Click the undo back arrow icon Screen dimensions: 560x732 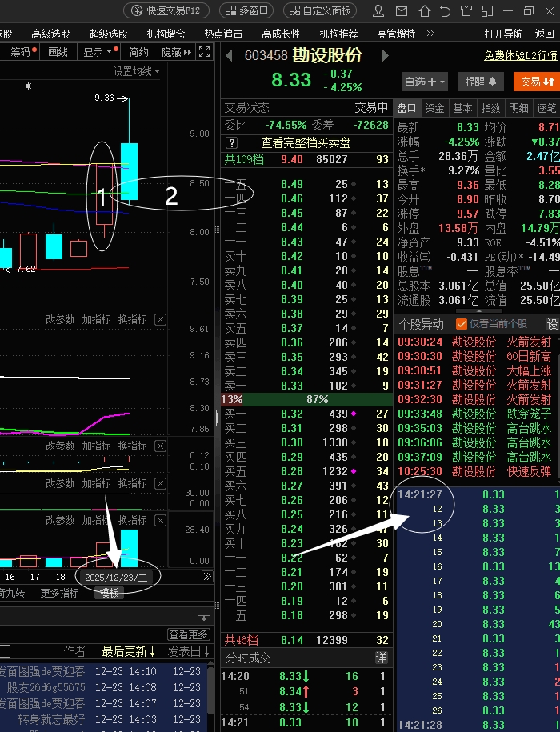point(445,10)
